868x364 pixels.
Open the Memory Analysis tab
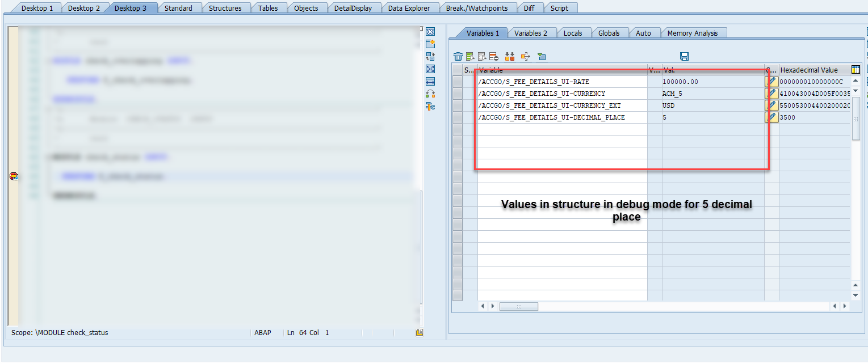pyautogui.click(x=693, y=33)
